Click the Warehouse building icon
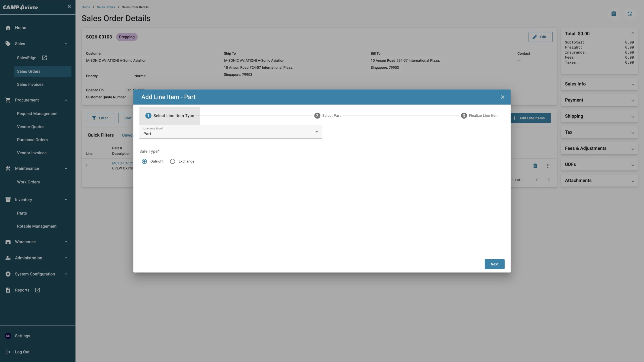This screenshot has width=644, height=362. pyautogui.click(x=8, y=242)
